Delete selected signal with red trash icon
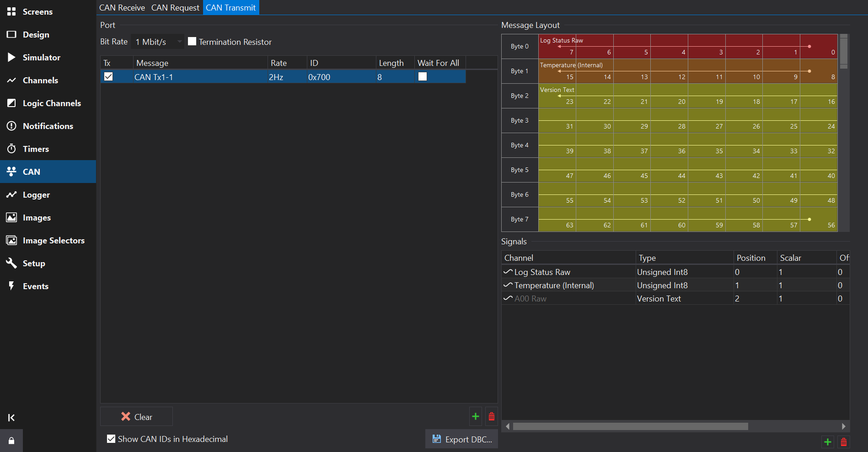Image resolution: width=868 pixels, height=452 pixels. [844, 442]
